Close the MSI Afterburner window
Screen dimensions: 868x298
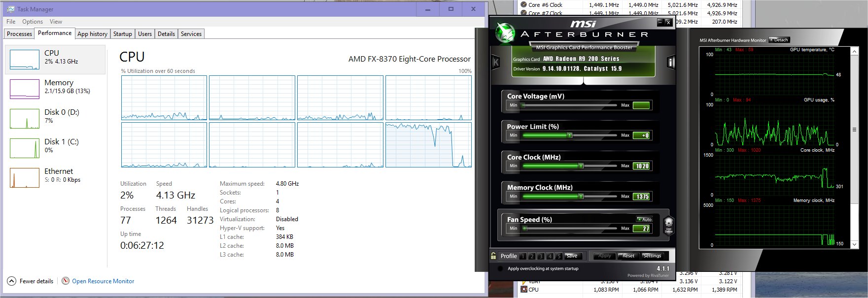coord(668,22)
